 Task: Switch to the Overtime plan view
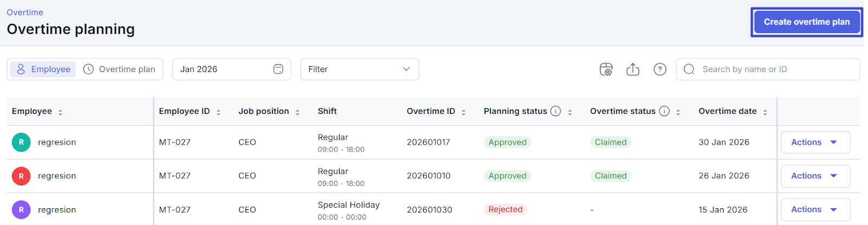119,69
